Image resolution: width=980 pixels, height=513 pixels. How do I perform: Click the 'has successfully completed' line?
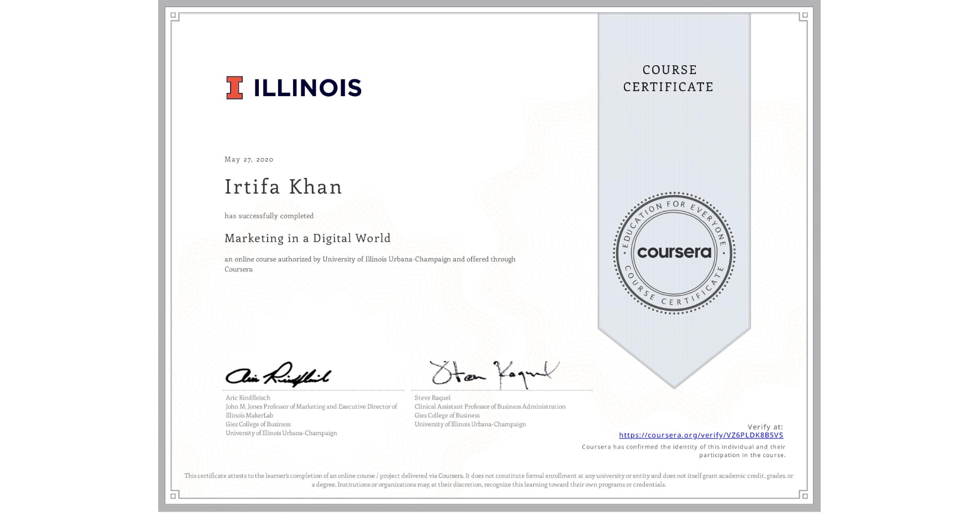[x=269, y=216]
